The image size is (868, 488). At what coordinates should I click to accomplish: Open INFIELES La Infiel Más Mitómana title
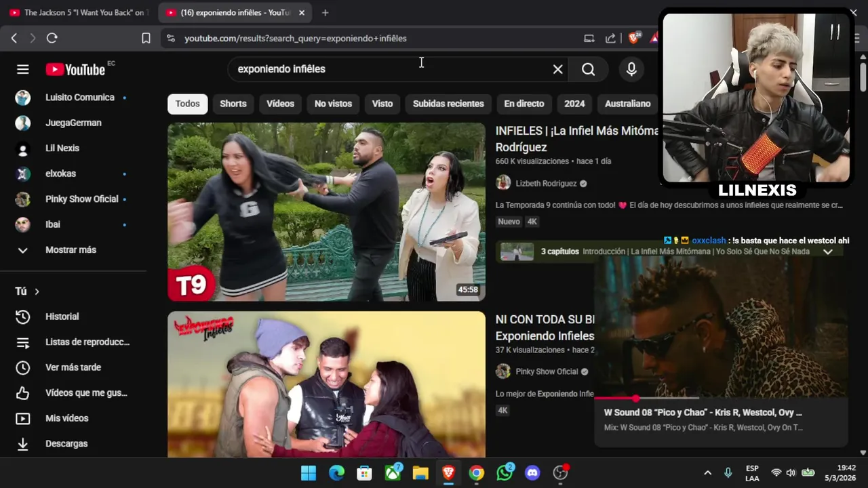577,139
